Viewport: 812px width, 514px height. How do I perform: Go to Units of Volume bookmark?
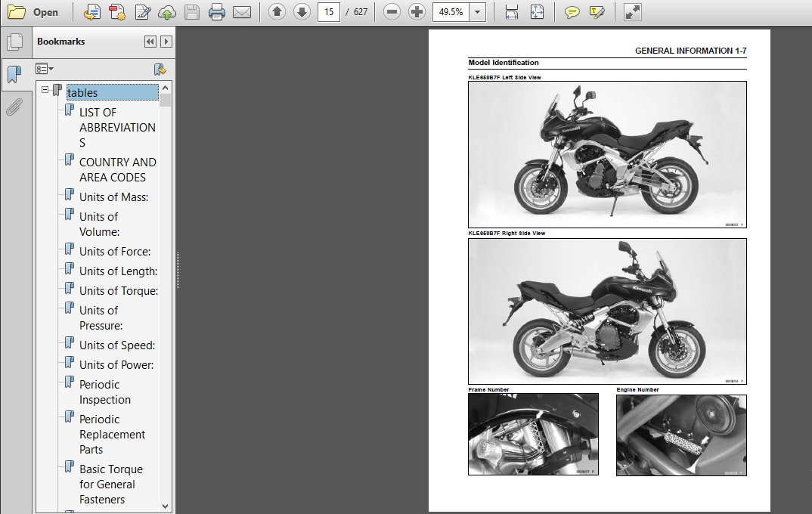100,224
